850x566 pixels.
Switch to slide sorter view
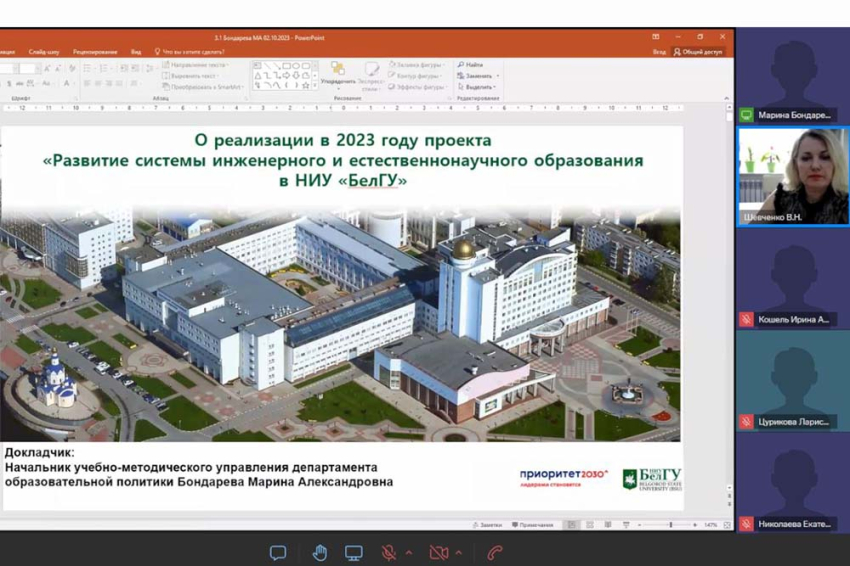(589, 525)
